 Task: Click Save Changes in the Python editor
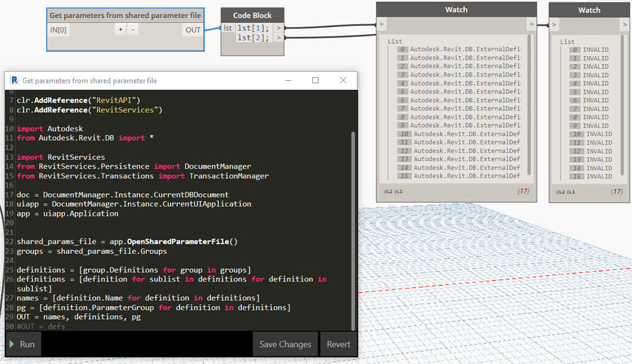pos(285,344)
